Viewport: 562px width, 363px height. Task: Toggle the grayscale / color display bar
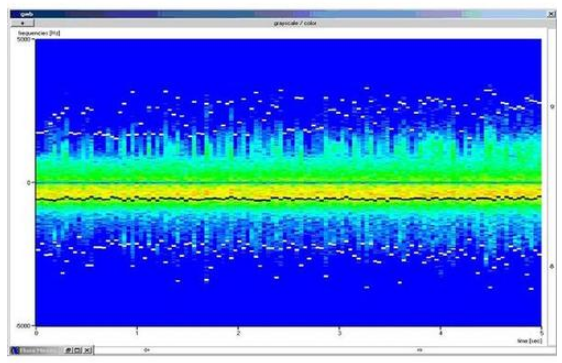[x=295, y=23]
